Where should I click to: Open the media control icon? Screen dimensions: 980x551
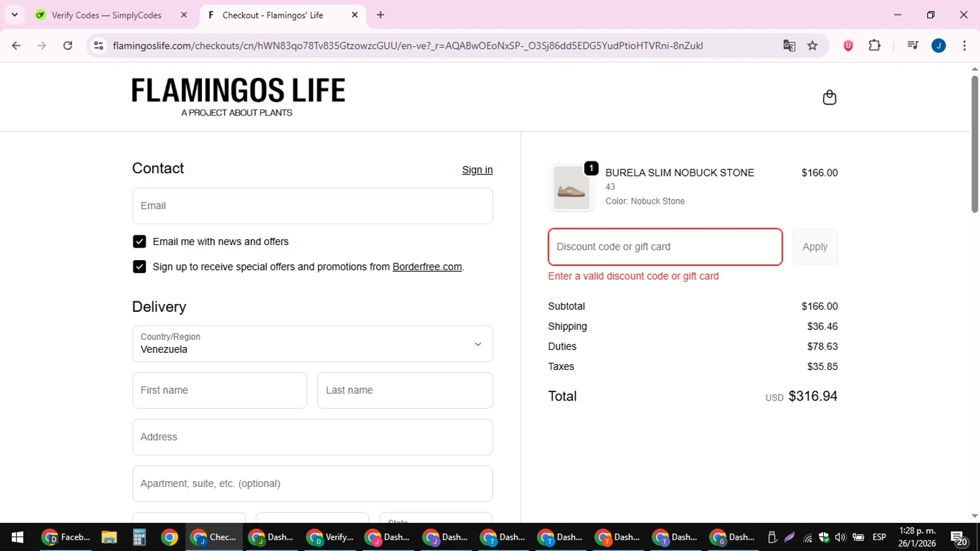click(x=913, y=46)
